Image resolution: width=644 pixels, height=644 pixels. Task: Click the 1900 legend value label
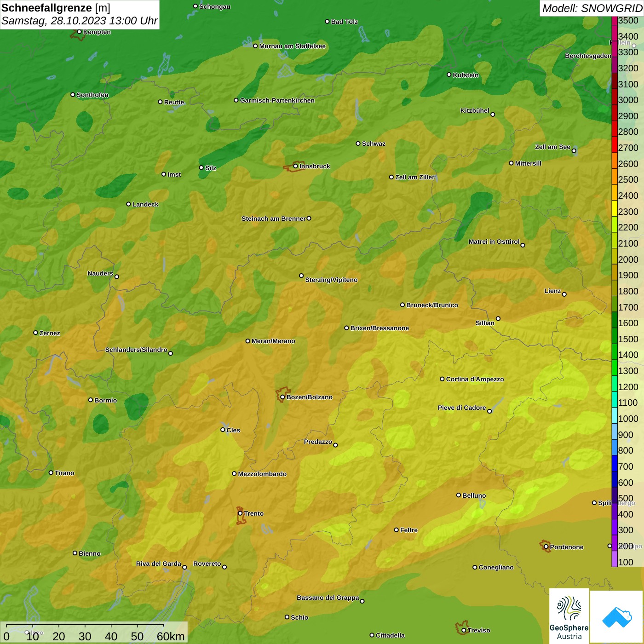[628, 275]
